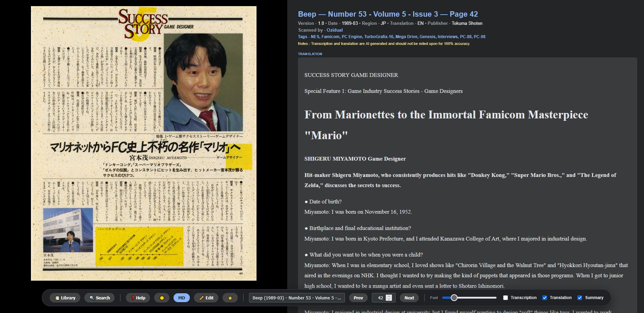Click the page number 42 field
This screenshot has width=644, height=313.
(380, 298)
